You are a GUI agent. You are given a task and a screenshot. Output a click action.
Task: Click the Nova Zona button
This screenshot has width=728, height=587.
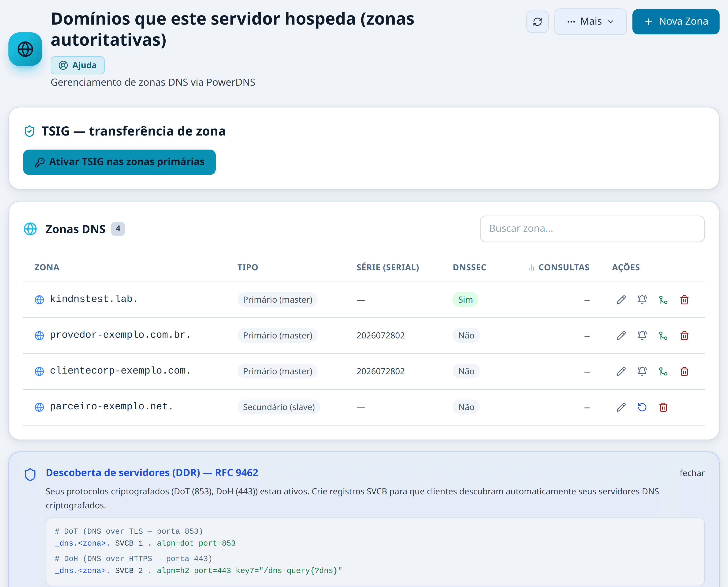[676, 22]
